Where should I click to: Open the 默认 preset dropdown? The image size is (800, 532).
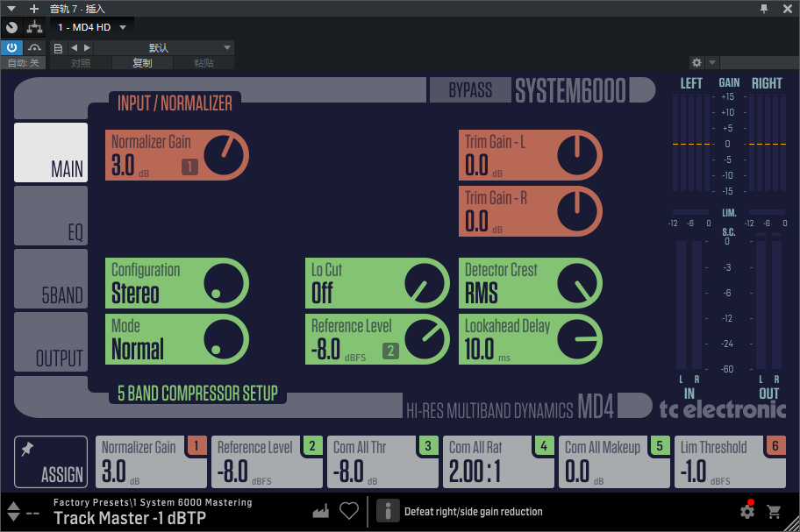[164, 48]
